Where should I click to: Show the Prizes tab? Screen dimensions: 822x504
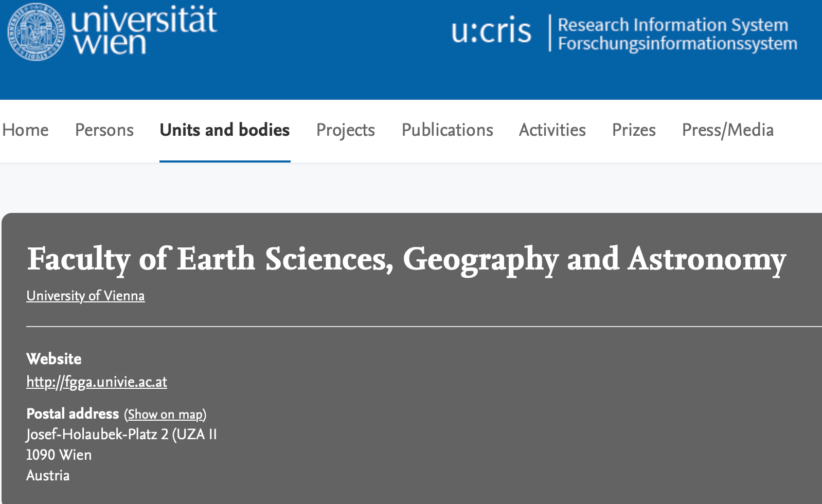634,130
